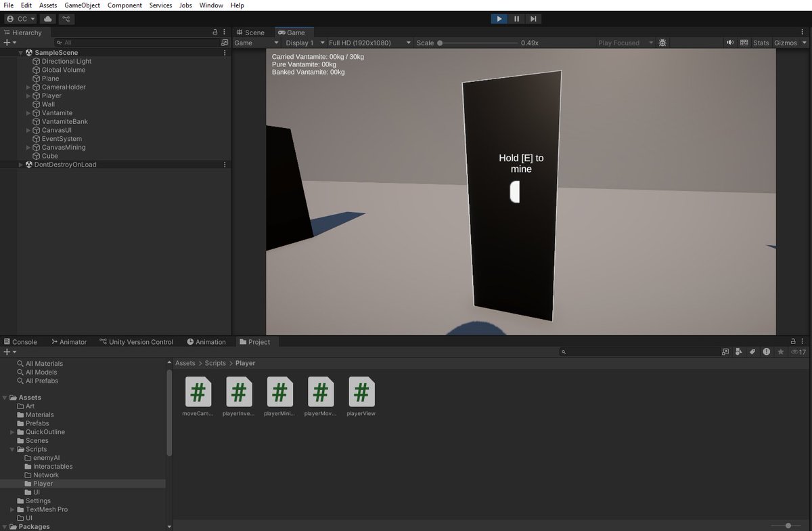The height and width of the screenshot is (531, 812).
Task: Search by type icon in Project
Action: [738, 352]
